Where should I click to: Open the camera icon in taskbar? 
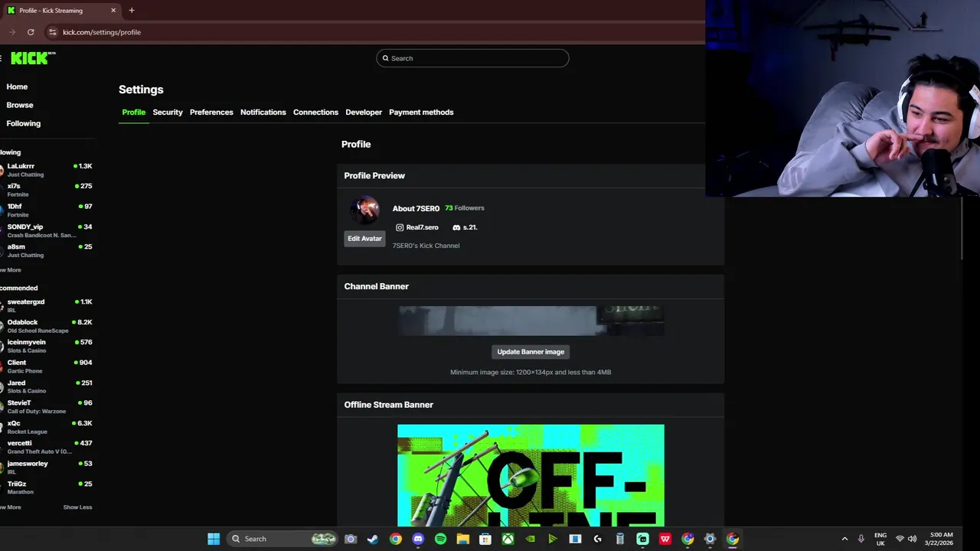pos(351,539)
